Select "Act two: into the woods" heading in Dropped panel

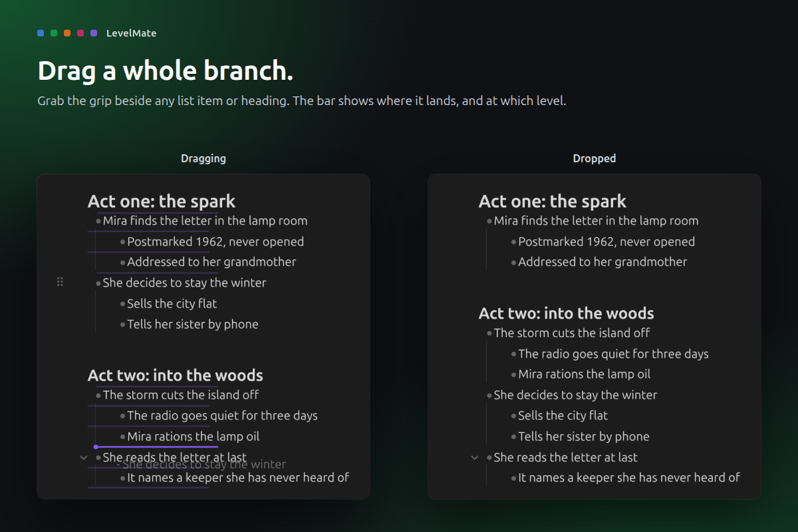(x=567, y=313)
